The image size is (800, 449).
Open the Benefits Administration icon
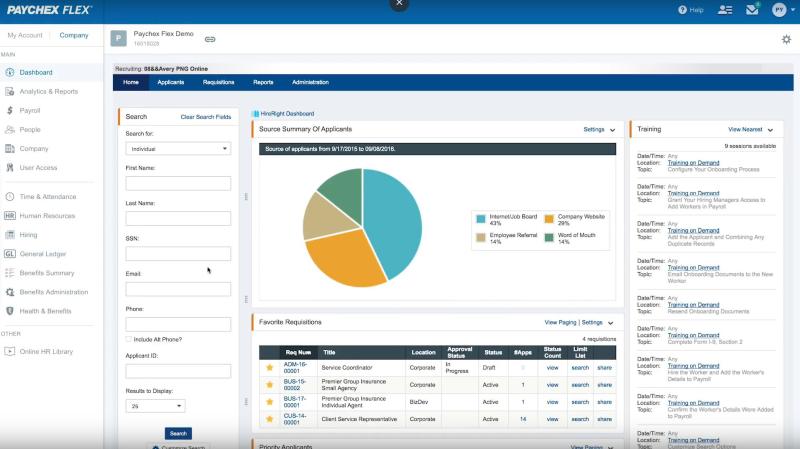pos(10,292)
